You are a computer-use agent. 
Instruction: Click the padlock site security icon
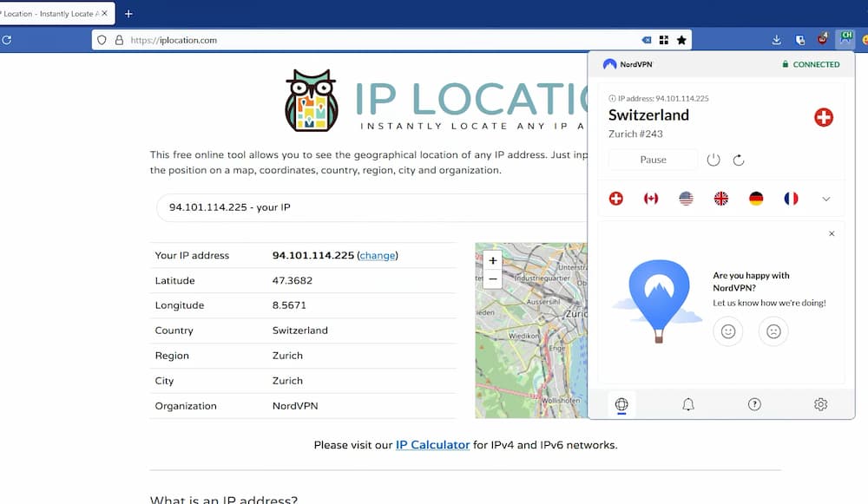119,40
